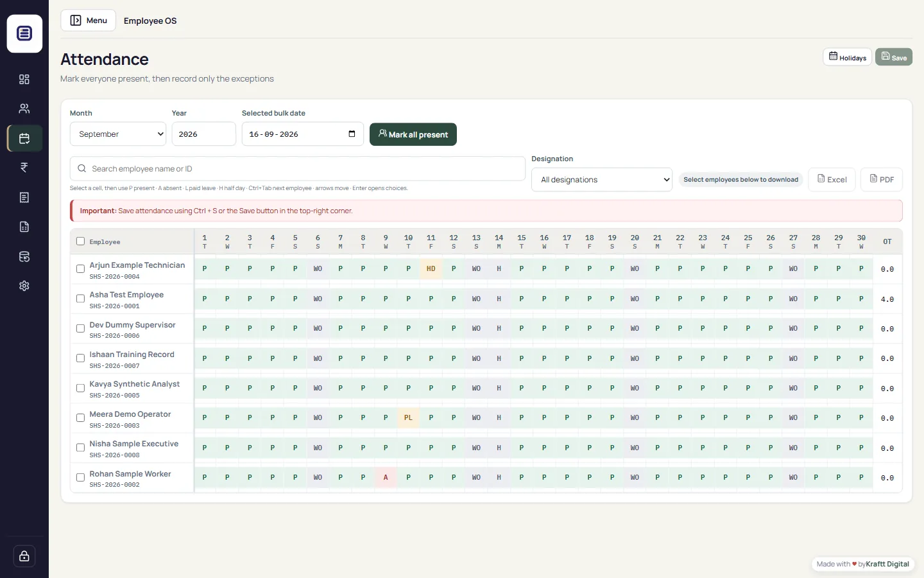Click Asha Test Employee's OT value 4.0
924x578 pixels.
(x=887, y=299)
